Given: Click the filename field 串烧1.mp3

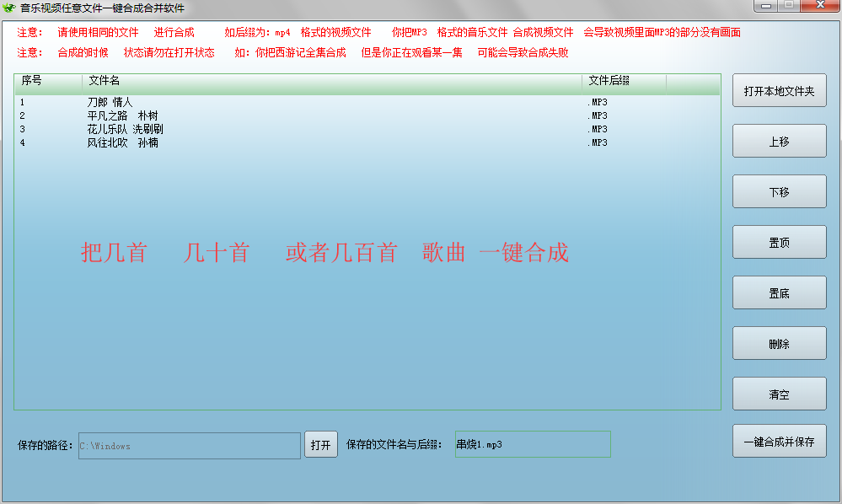Looking at the screenshot, I should tap(532, 445).
